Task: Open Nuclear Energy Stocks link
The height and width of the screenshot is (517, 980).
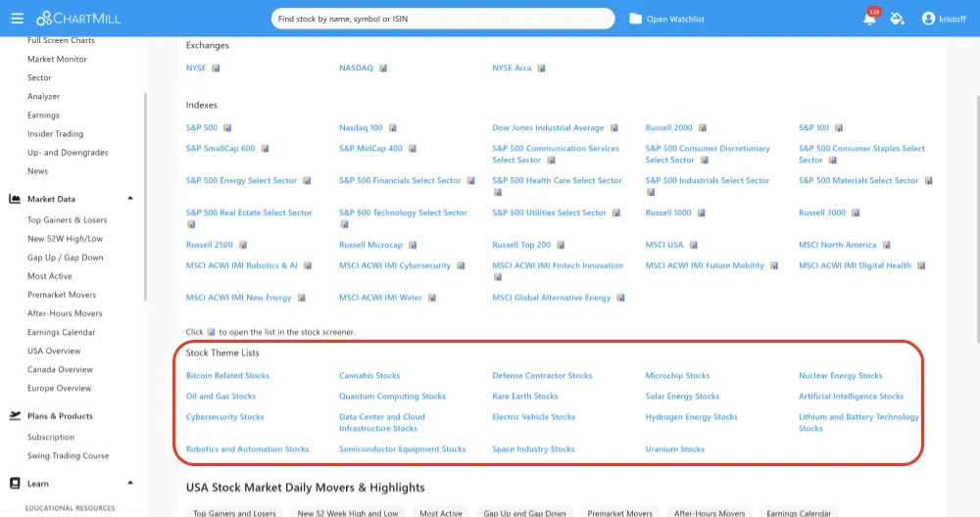Action: pos(840,376)
